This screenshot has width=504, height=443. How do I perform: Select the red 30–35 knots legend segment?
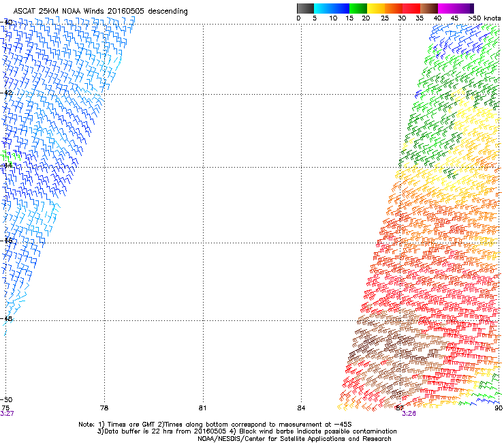pos(411,8)
